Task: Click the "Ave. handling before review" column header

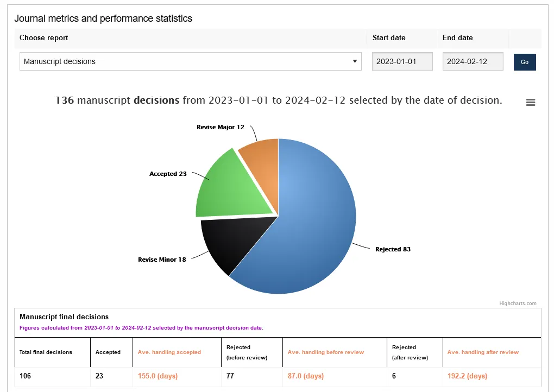Action: (x=325, y=352)
